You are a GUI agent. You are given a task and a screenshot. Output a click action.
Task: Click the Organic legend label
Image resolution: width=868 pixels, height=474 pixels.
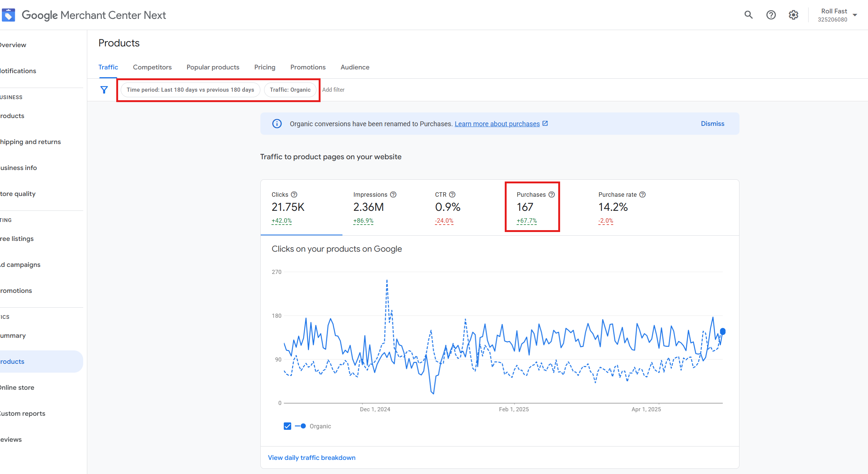click(x=320, y=426)
